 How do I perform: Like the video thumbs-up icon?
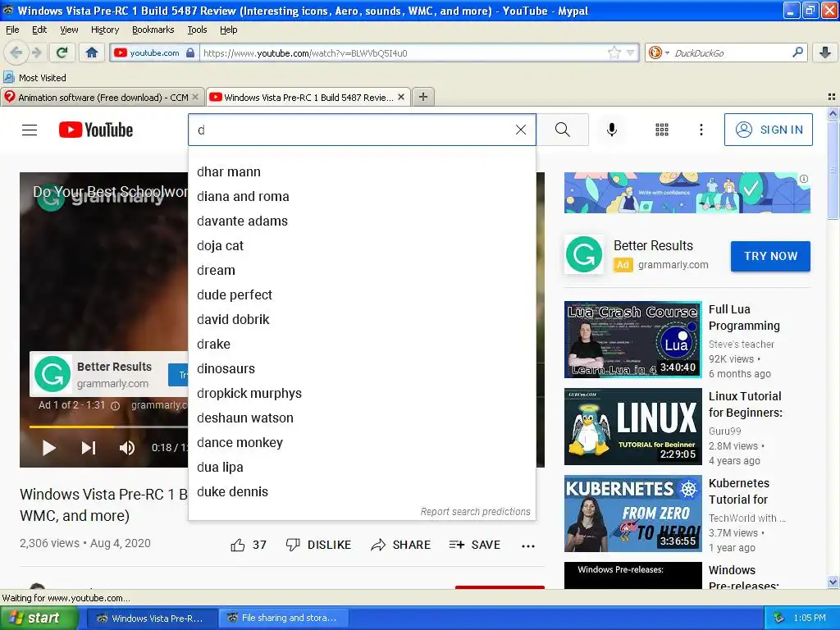[x=238, y=546]
